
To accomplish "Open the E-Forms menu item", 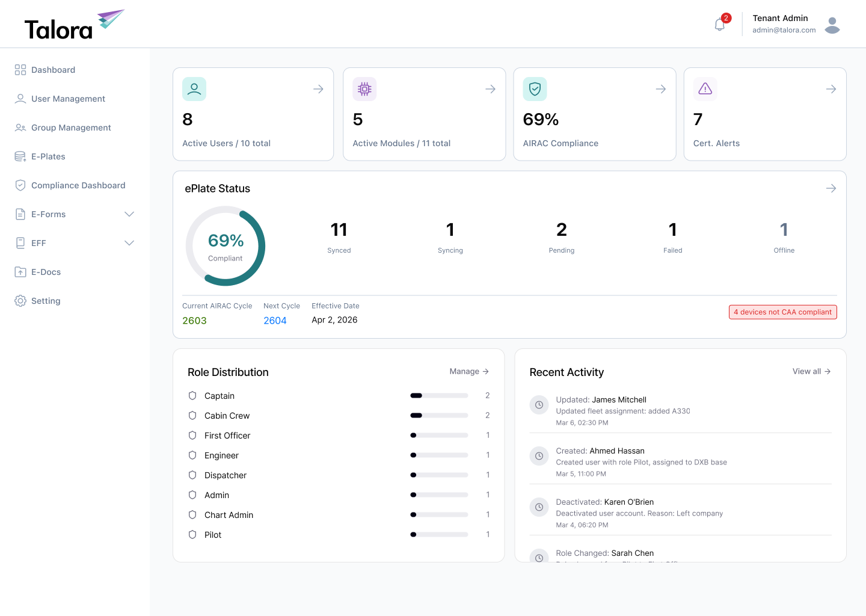I will tap(48, 214).
